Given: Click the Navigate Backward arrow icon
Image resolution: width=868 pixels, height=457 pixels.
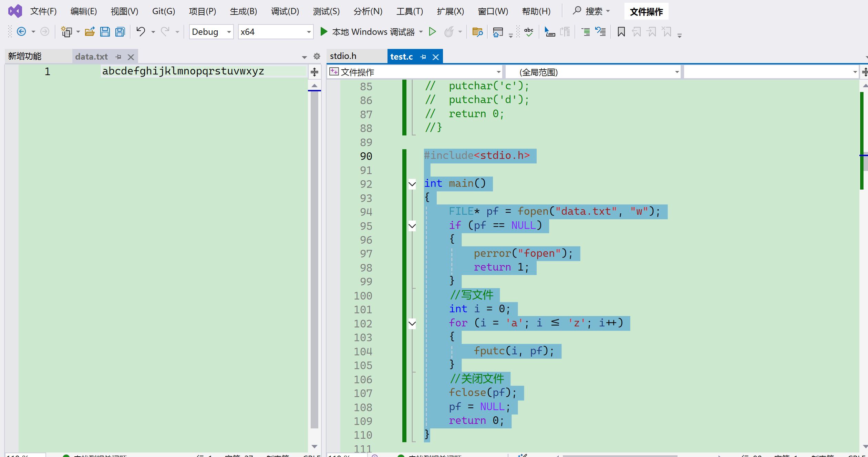Looking at the screenshot, I should 21,32.
